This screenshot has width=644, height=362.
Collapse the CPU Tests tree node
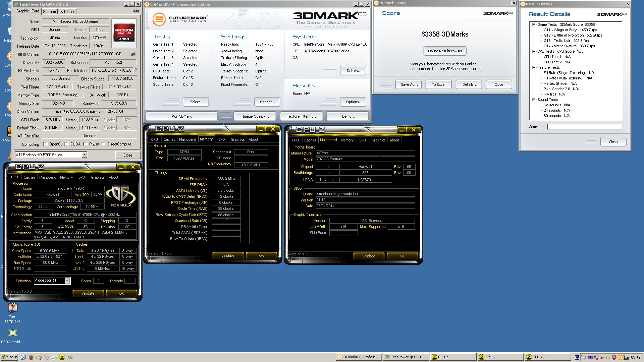point(534,51)
